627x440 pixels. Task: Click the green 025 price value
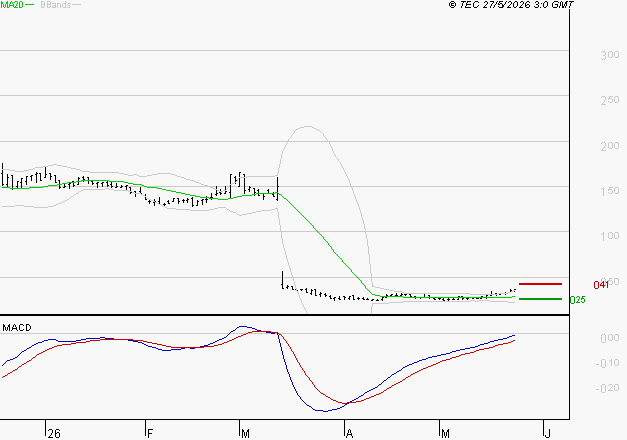(x=578, y=300)
